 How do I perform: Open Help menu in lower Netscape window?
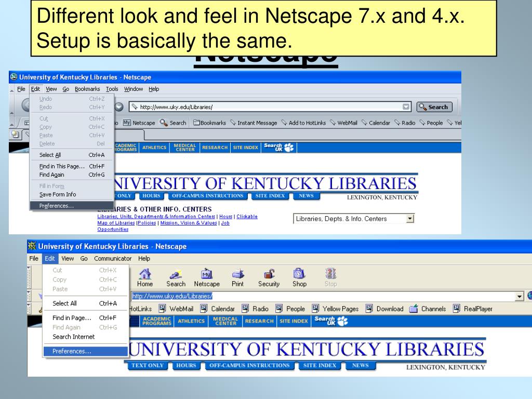144,259
